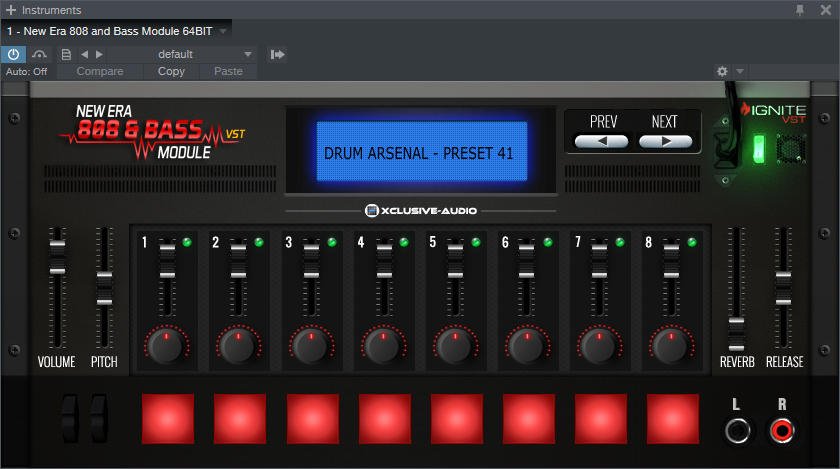Select the New Era 808 instrument tab
The width and height of the screenshot is (840, 469).
(110, 31)
